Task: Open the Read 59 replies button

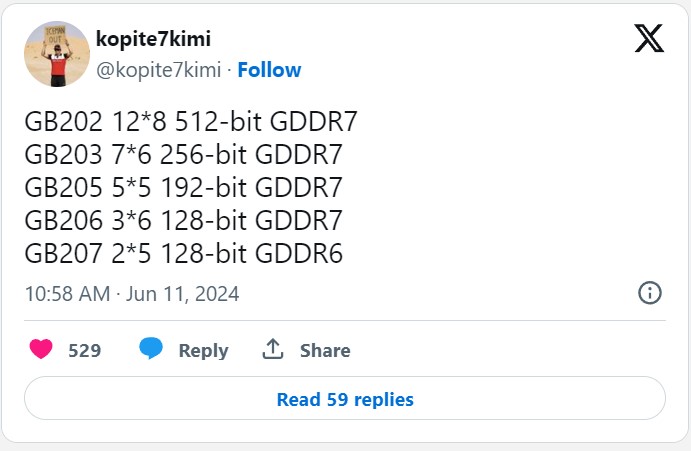Action: (345, 399)
